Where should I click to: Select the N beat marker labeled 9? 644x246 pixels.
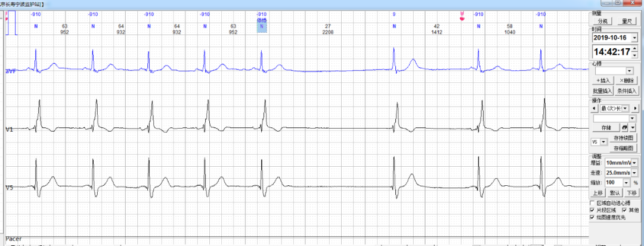[x=394, y=26]
